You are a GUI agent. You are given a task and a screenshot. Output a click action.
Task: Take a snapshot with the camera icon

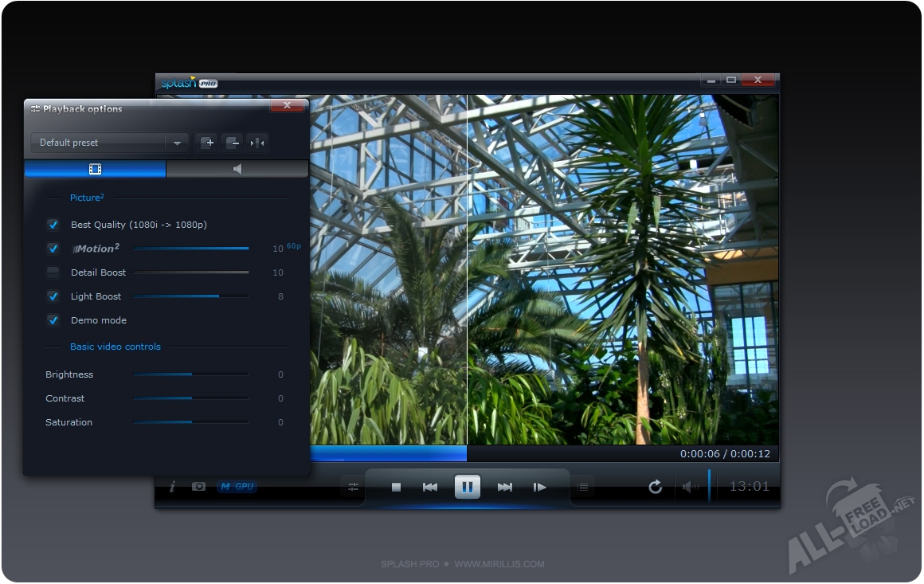click(198, 487)
